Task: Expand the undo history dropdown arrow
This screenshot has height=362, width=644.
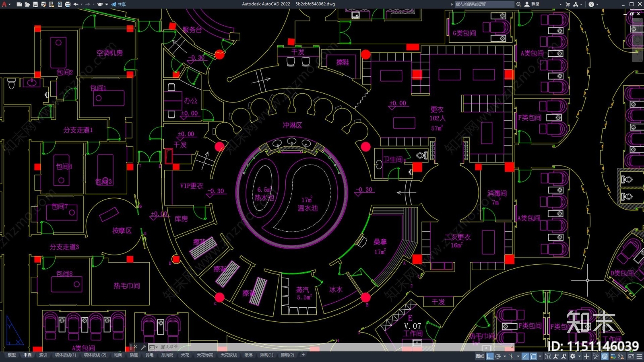Action: coord(82,4)
